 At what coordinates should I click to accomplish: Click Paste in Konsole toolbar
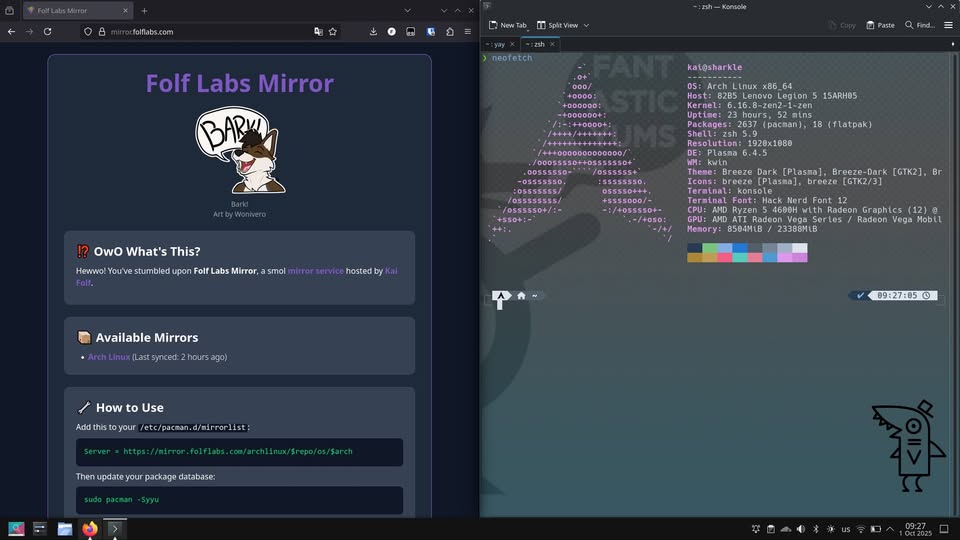(880, 25)
